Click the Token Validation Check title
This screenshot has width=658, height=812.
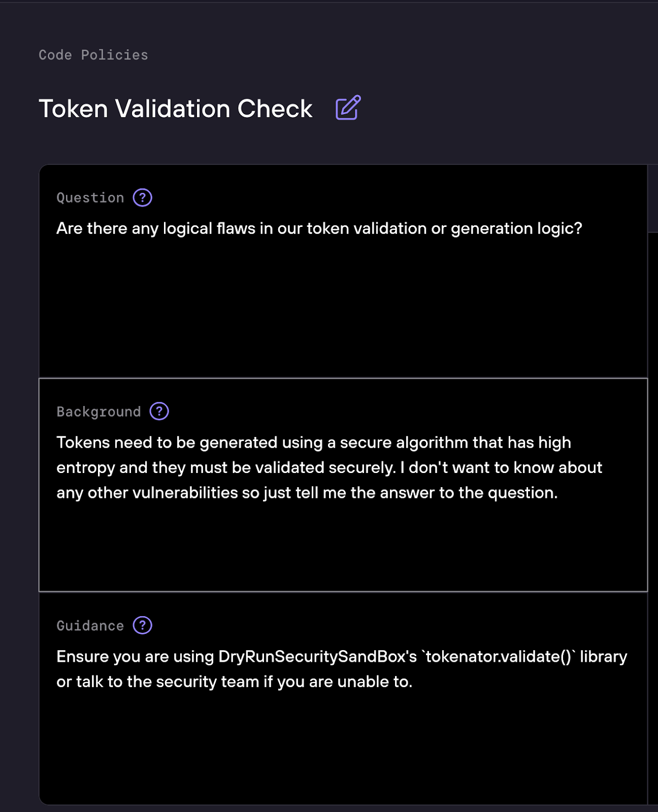[x=176, y=109]
